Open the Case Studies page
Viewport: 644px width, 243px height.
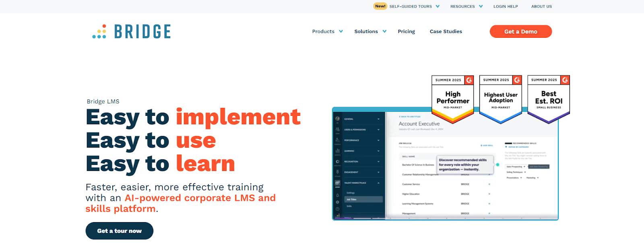(446, 31)
